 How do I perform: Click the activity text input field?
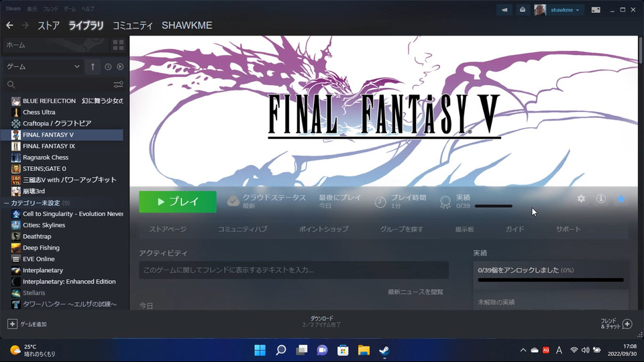tap(294, 270)
